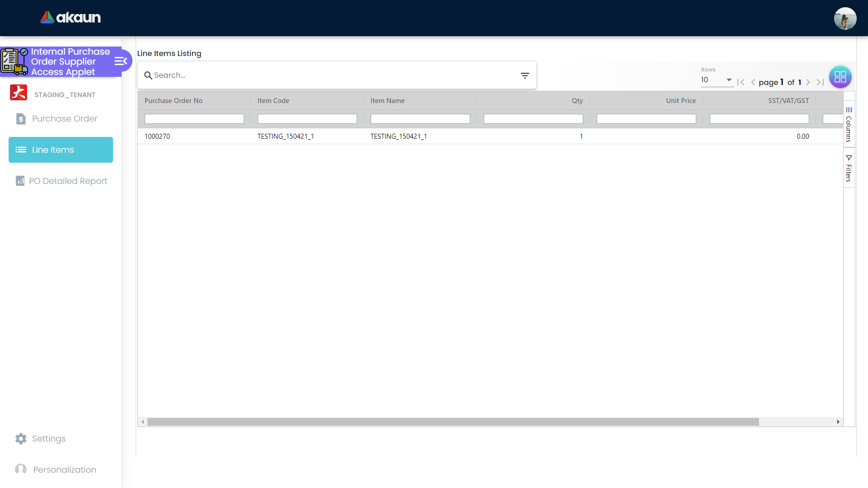868x488 pixels.
Task: Sort by Purchase Order No column header
Action: 174,101
